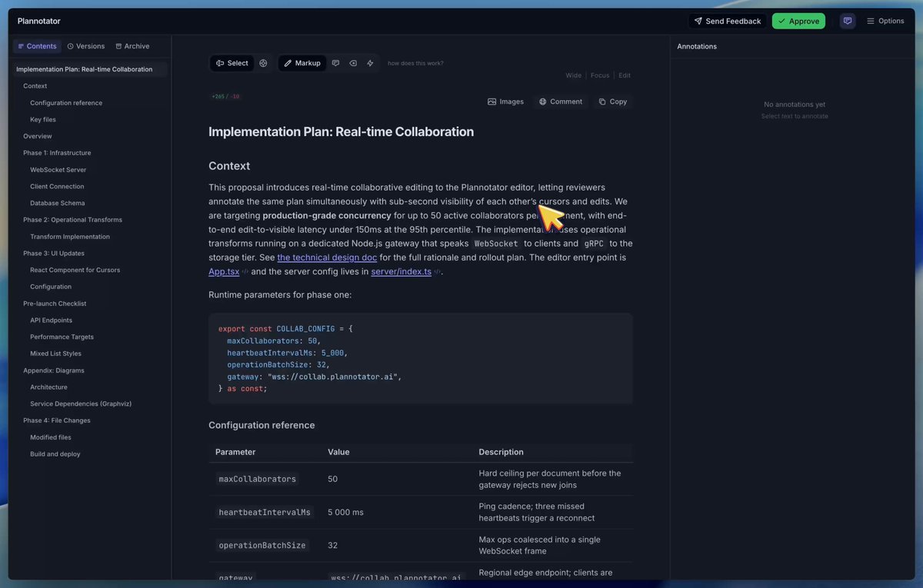Approve the plan with green button
This screenshot has width=923, height=588.
pyautogui.click(x=798, y=21)
